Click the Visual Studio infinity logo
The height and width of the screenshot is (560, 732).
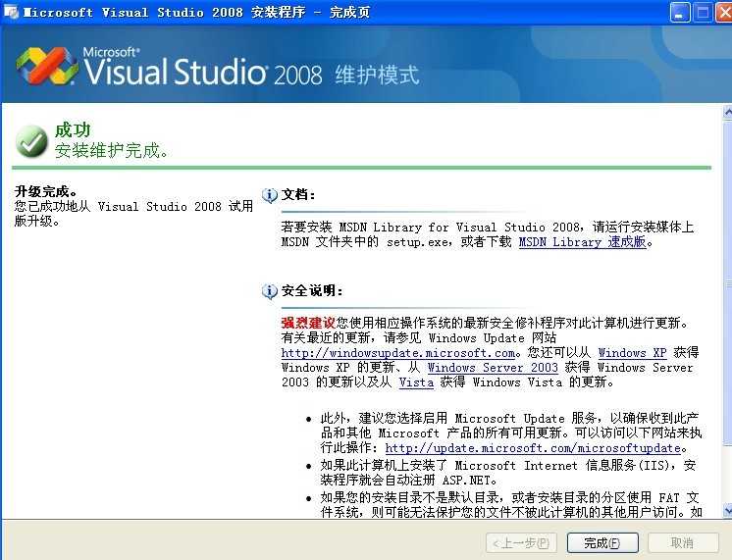(x=47, y=66)
